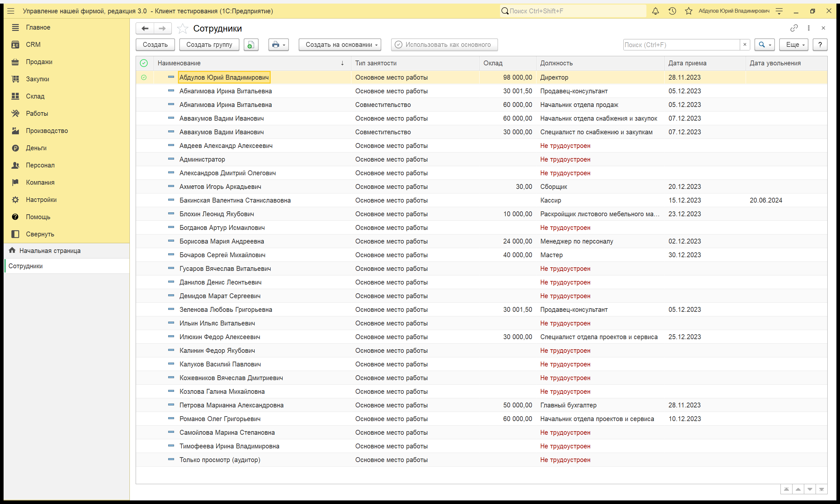Viewport: 840px width, 504px height.
Task: Get link to this list icon
Action: [794, 28]
